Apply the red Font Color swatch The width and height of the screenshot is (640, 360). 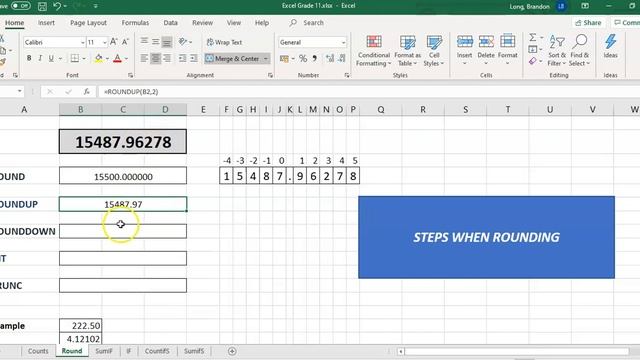(118, 58)
